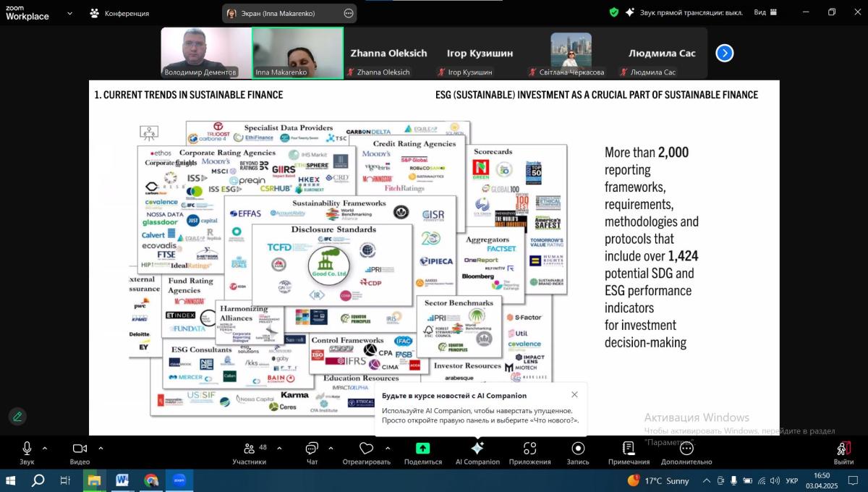
Task: Click the УКР keyboard language indicator
Action: [x=792, y=480]
